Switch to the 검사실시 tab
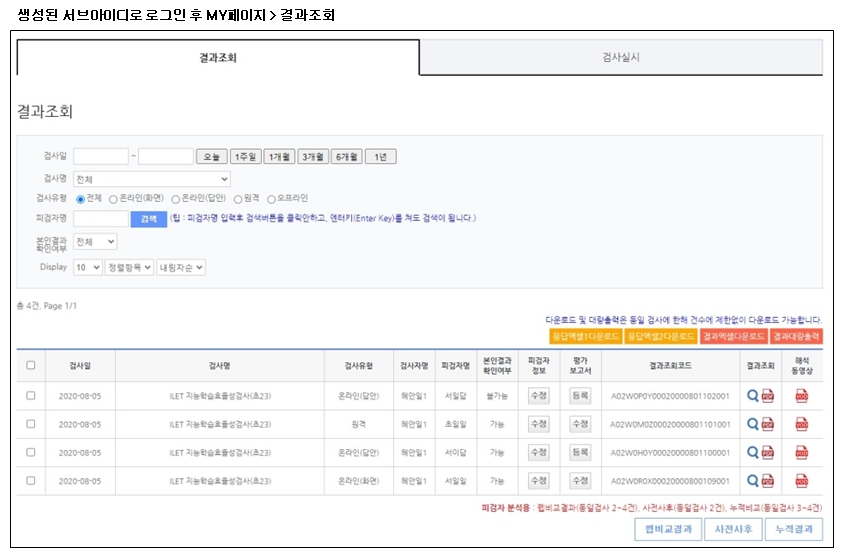 click(621, 57)
